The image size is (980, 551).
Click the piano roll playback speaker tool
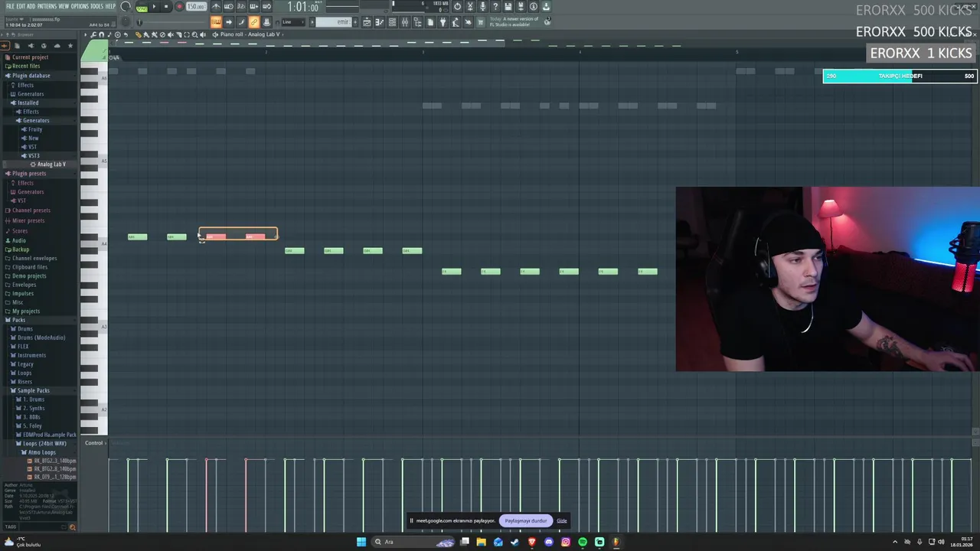203,34
